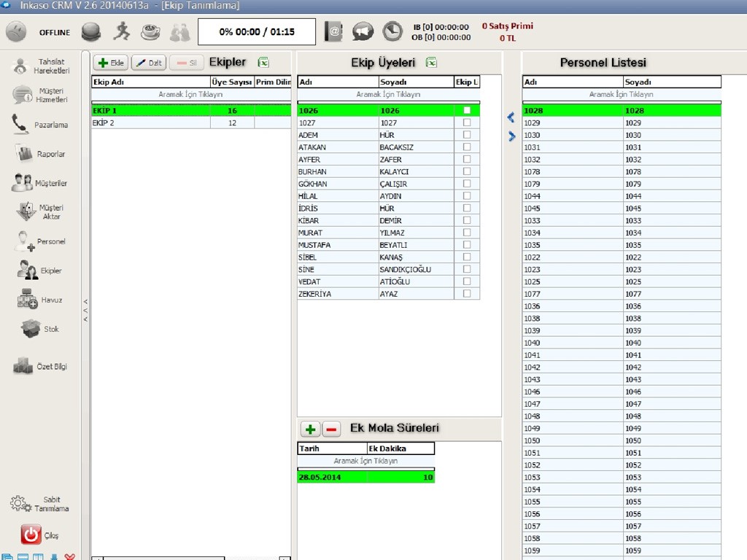Click the Ekle button in Ekipler
Image resolution: width=747 pixels, height=560 pixels.
pyautogui.click(x=111, y=63)
